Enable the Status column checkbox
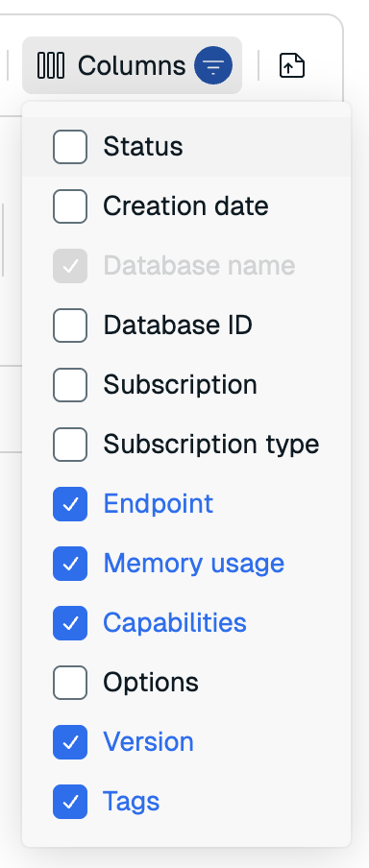 click(70, 147)
